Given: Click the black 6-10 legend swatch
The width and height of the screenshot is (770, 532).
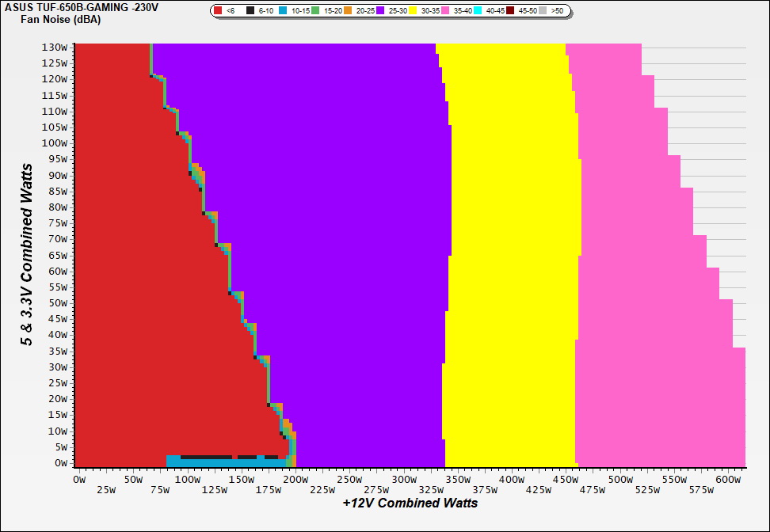Looking at the screenshot, I should pos(250,11).
